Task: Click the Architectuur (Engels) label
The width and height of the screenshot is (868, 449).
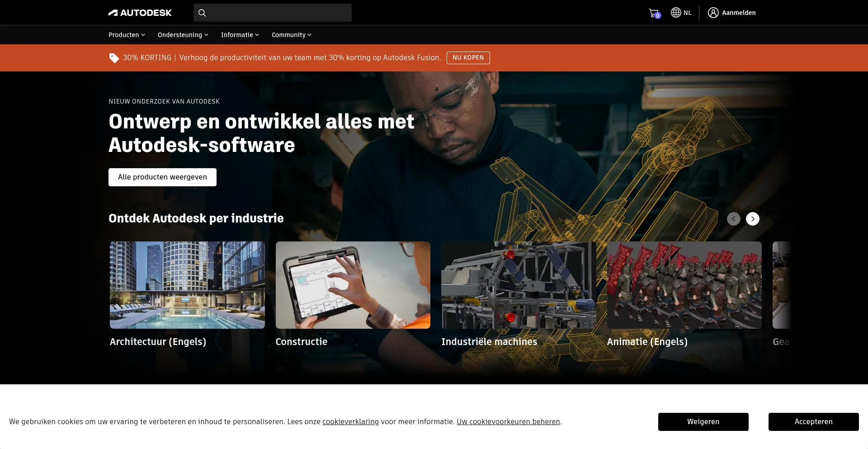Action: pos(158,342)
